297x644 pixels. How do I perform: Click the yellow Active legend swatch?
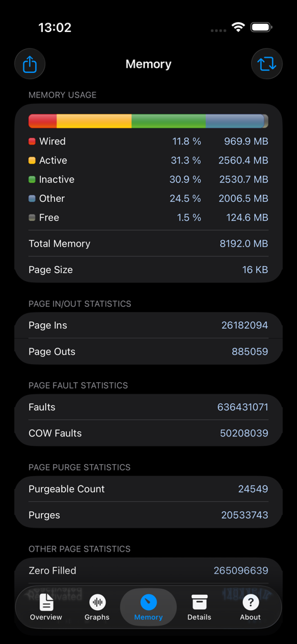[32, 160]
